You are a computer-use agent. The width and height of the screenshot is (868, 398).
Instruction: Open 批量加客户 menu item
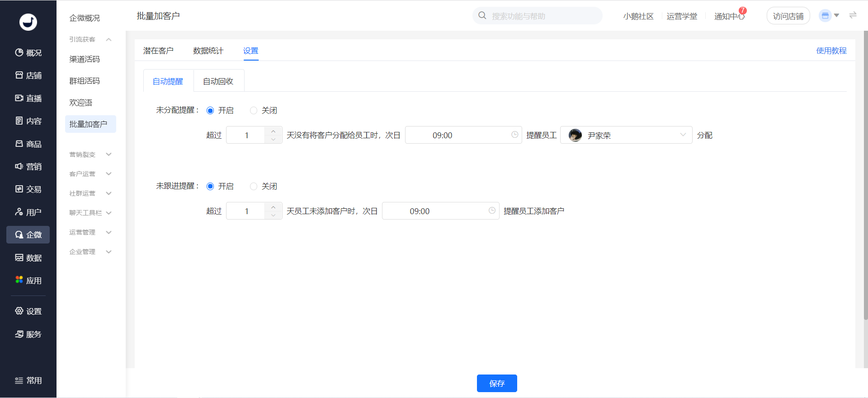[x=90, y=124]
